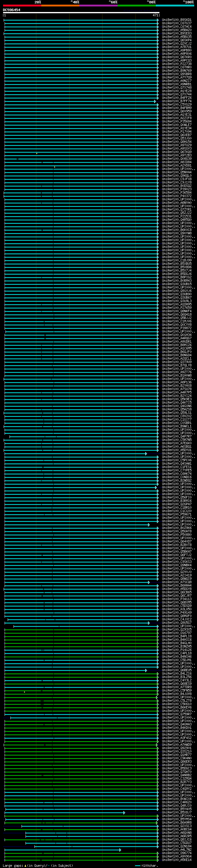This screenshot has height=868, width=197.
Task: Select label UniRef100_Q759R7
Action: pyautogui.click(x=176, y=714)
